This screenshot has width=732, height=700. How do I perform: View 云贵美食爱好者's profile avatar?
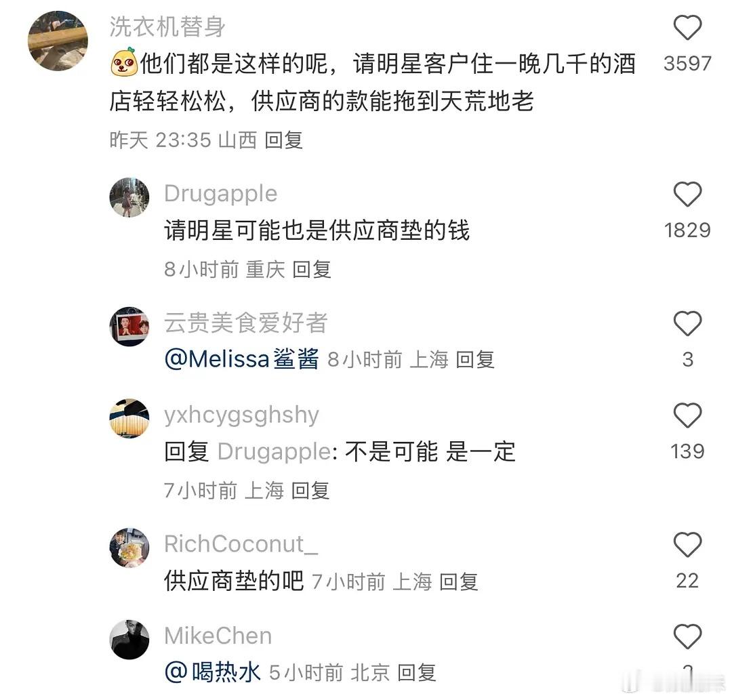pyautogui.click(x=129, y=326)
